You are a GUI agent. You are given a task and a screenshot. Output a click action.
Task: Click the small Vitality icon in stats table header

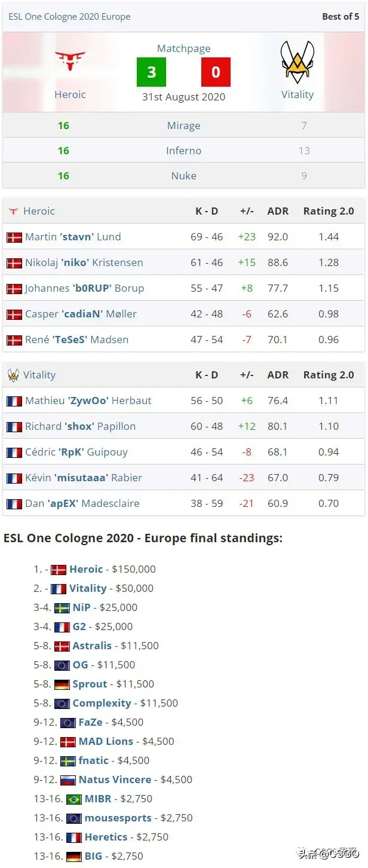[13, 375]
